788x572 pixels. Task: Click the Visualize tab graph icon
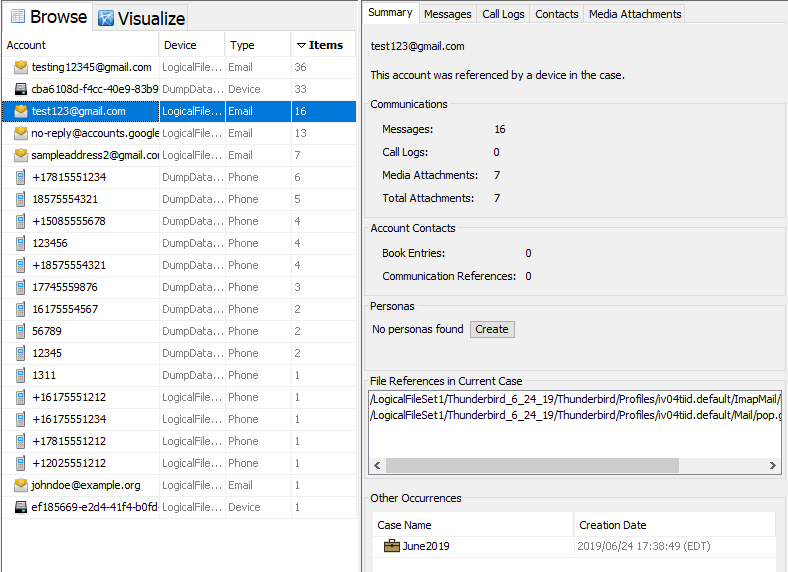click(106, 18)
